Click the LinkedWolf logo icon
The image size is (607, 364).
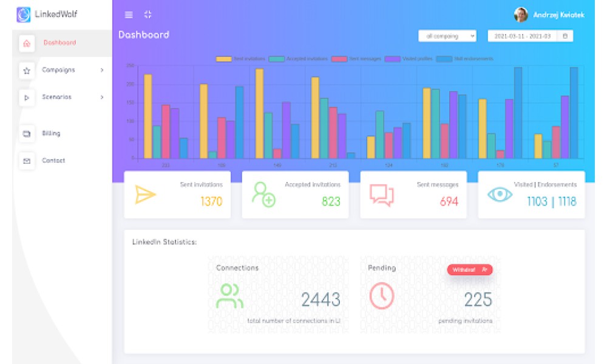[x=23, y=15]
